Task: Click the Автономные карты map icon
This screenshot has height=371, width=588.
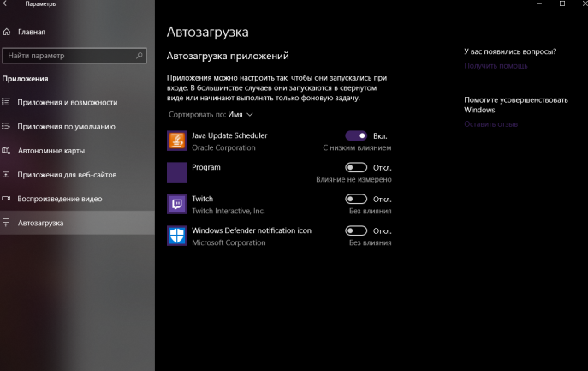Action: coord(6,151)
